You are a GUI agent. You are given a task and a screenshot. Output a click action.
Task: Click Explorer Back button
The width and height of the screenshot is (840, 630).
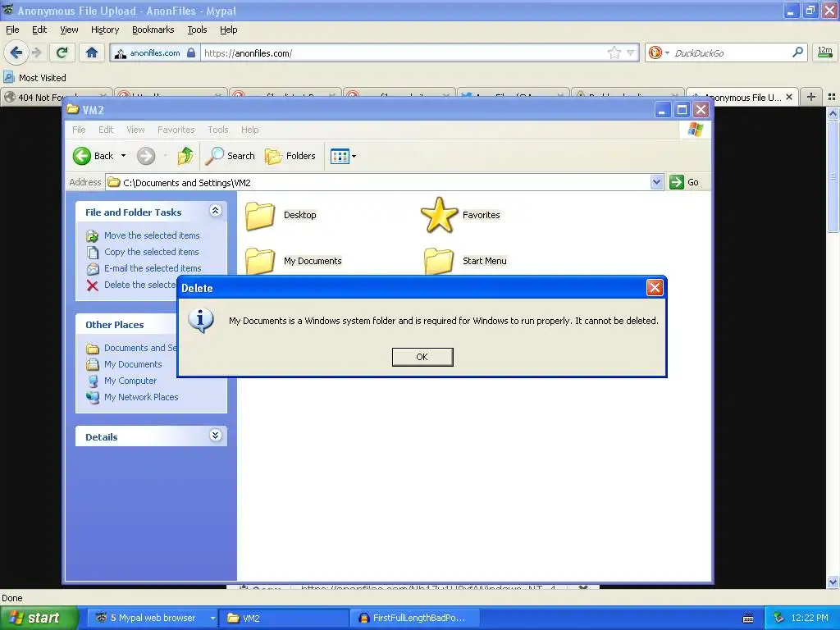point(94,156)
